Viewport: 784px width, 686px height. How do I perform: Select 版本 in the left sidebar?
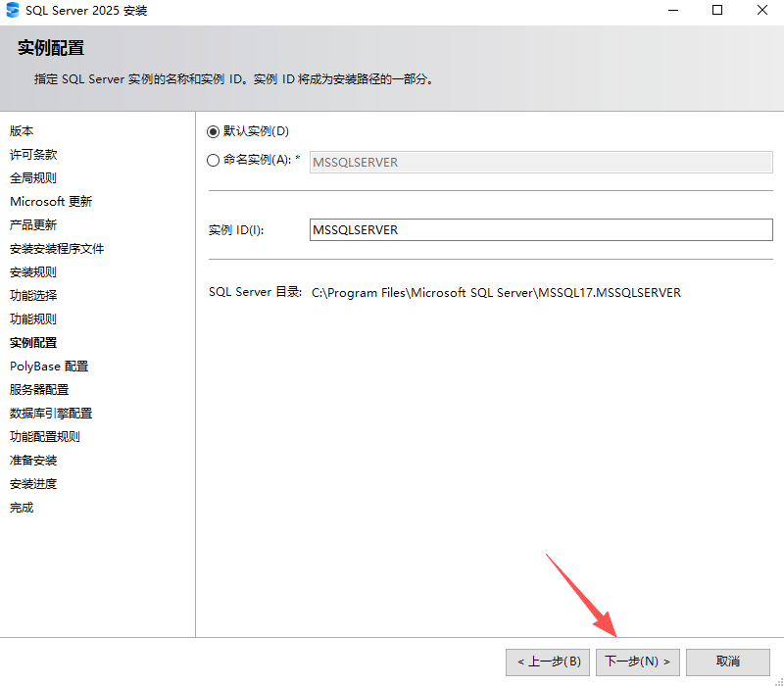[x=22, y=130]
